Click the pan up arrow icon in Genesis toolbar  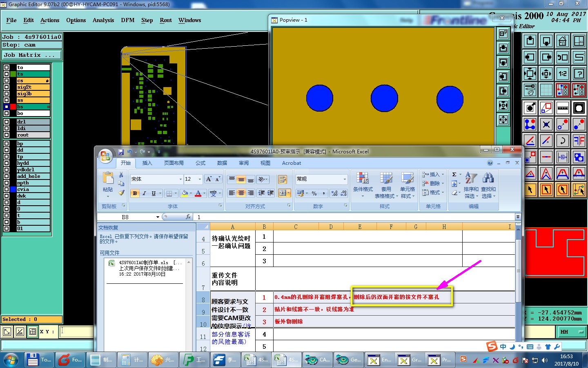pyautogui.click(x=530, y=41)
